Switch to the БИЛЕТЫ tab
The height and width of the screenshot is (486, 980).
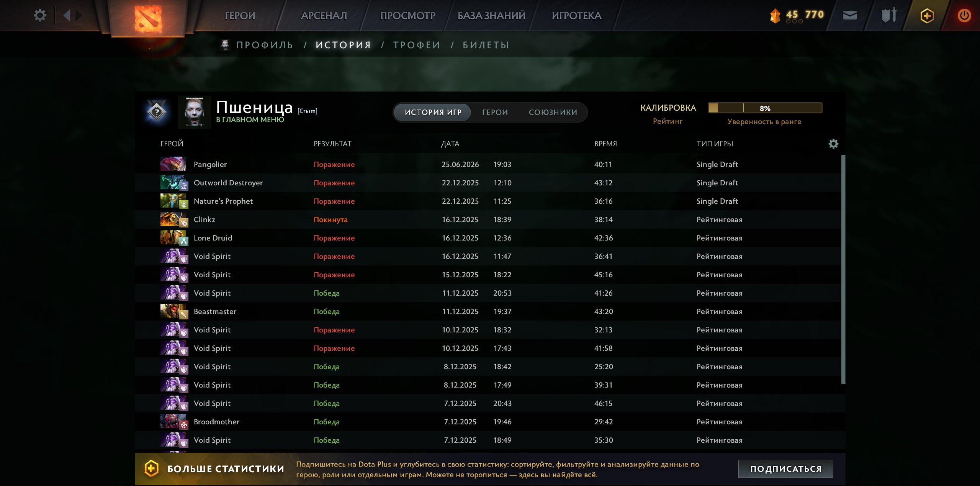click(x=486, y=45)
